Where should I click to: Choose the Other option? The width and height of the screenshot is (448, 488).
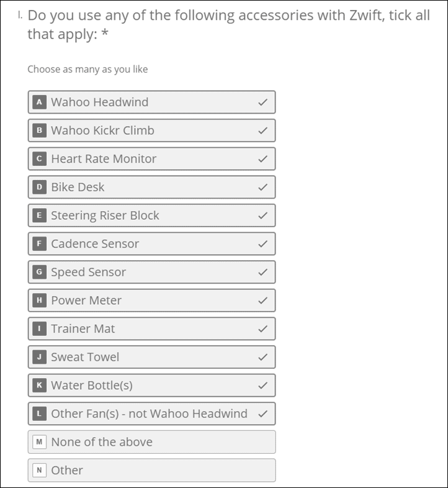pyautogui.click(x=152, y=470)
